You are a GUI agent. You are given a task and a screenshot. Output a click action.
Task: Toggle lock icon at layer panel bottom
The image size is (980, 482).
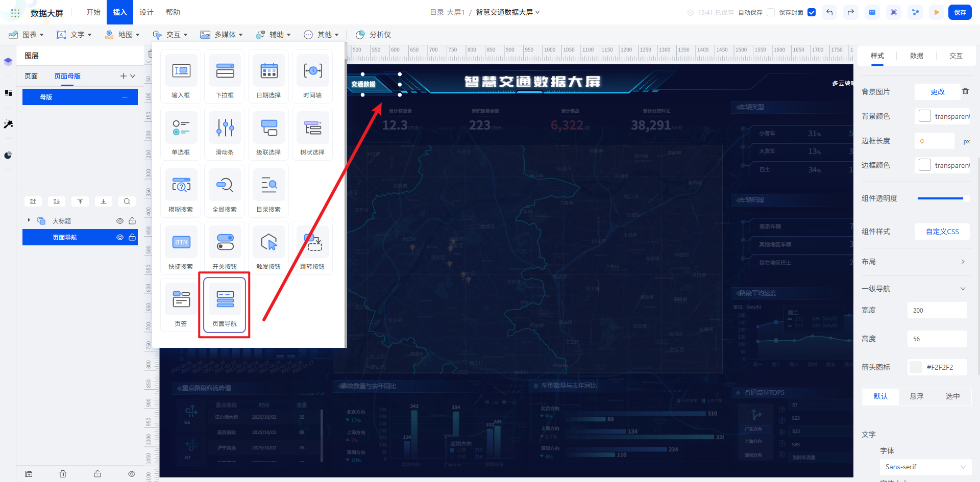tap(97, 474)
